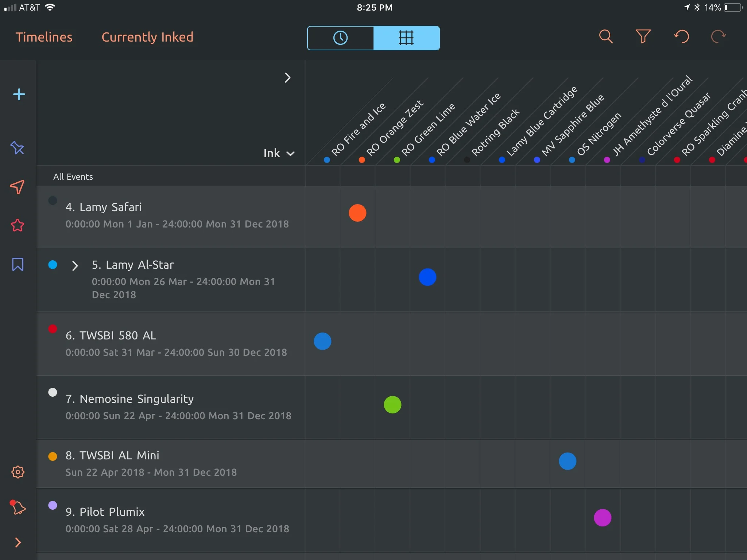Tap the 8:25 PM status bar clock
747x560 pixels.
coord(374,7)
